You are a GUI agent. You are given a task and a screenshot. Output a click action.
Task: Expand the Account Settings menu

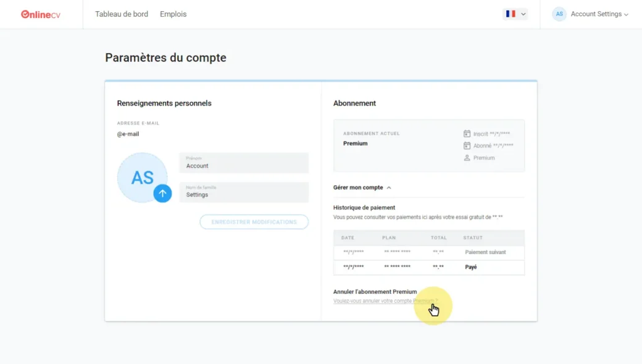[x=599, y=14]
